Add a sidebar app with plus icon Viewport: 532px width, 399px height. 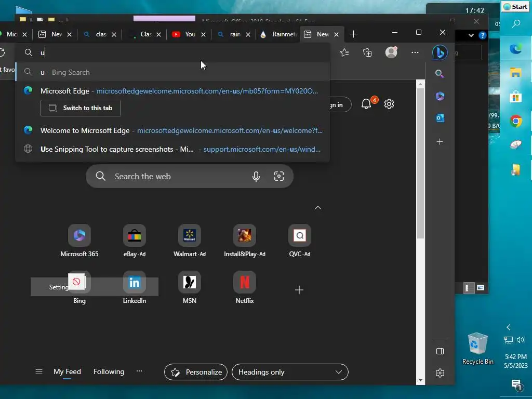[440, 141]
